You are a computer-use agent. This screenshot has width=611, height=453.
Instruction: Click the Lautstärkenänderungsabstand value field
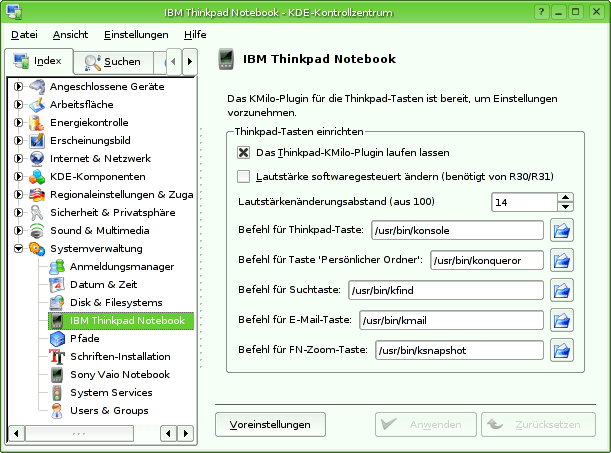[524, 202]
